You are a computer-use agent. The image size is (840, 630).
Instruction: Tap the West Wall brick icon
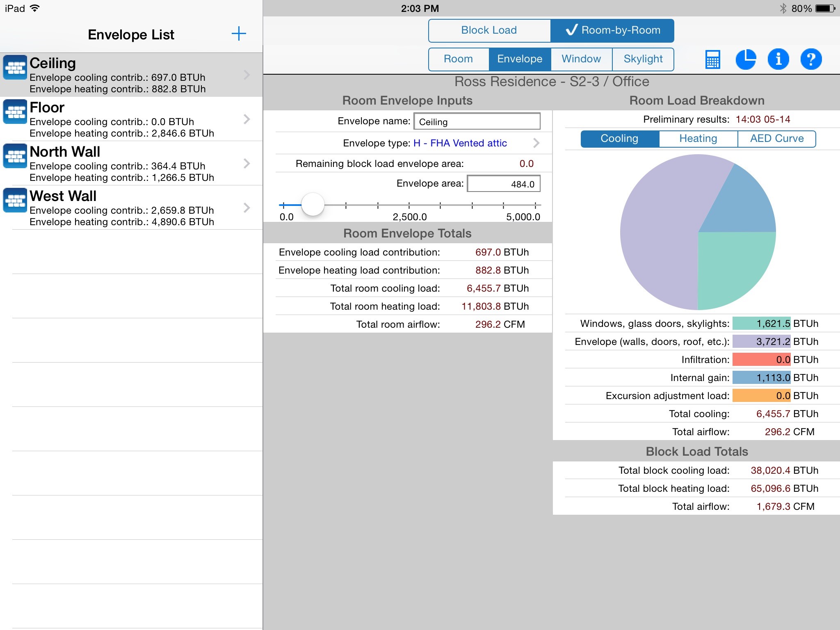[15, 200]
